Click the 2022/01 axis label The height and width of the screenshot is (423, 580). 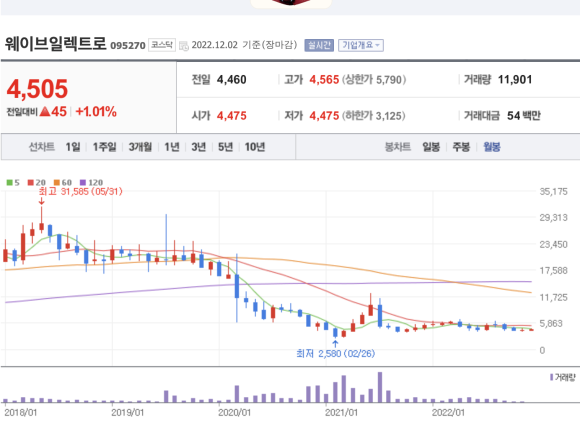pyautogui.click(x=448, y=413)
